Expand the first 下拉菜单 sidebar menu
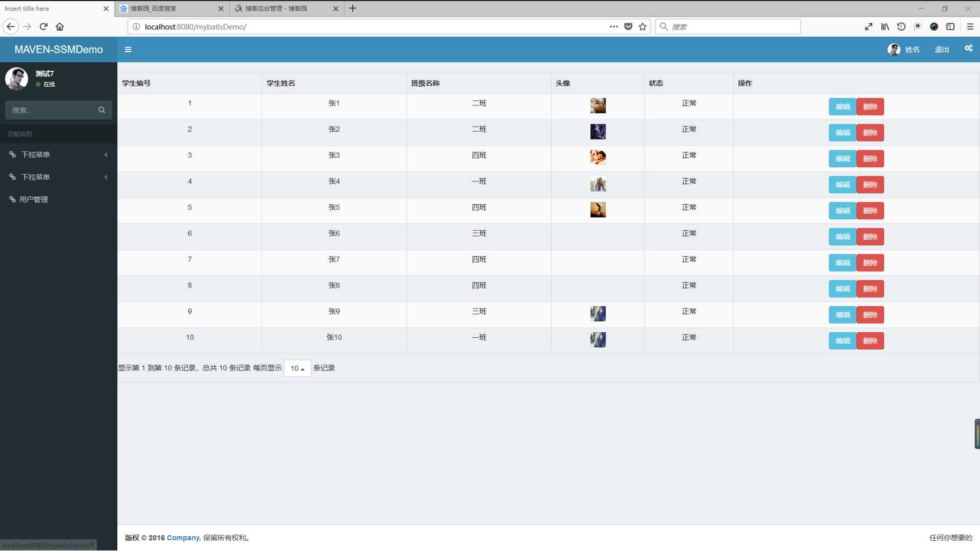Image resolution: width=980 pixels, height=551 pixels. tap(58, 154)
